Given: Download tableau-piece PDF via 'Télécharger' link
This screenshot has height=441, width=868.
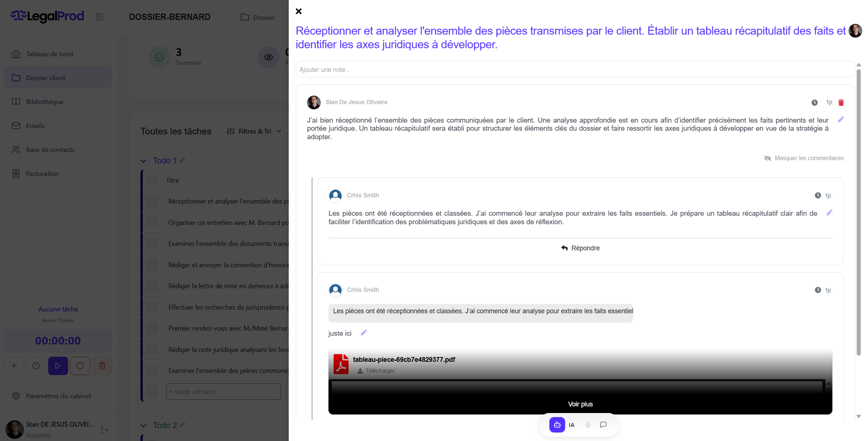Looking at the screenshot, I should pyautogui.click(x=376, y=371).
